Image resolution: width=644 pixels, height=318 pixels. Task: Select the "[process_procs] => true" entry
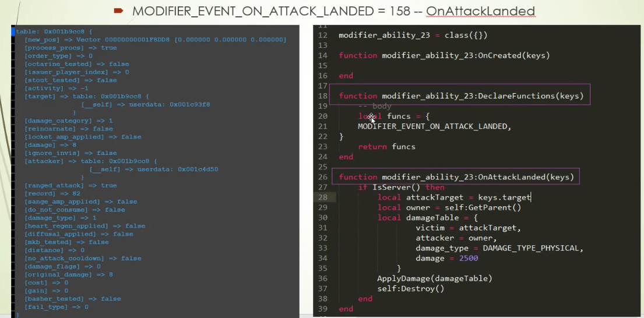tap(71, 48)
